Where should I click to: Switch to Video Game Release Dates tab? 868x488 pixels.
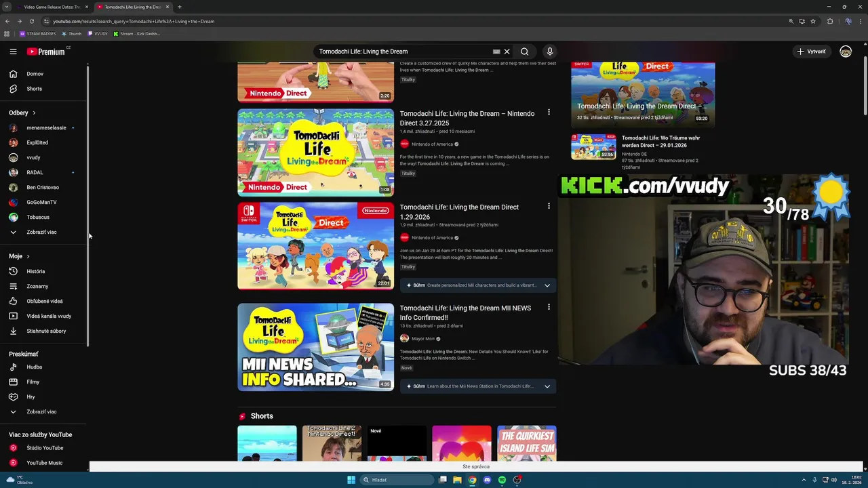coord(52,7)
